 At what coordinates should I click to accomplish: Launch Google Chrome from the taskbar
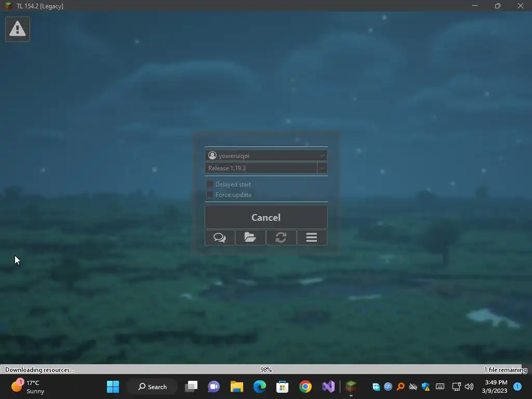coord(305,387)
